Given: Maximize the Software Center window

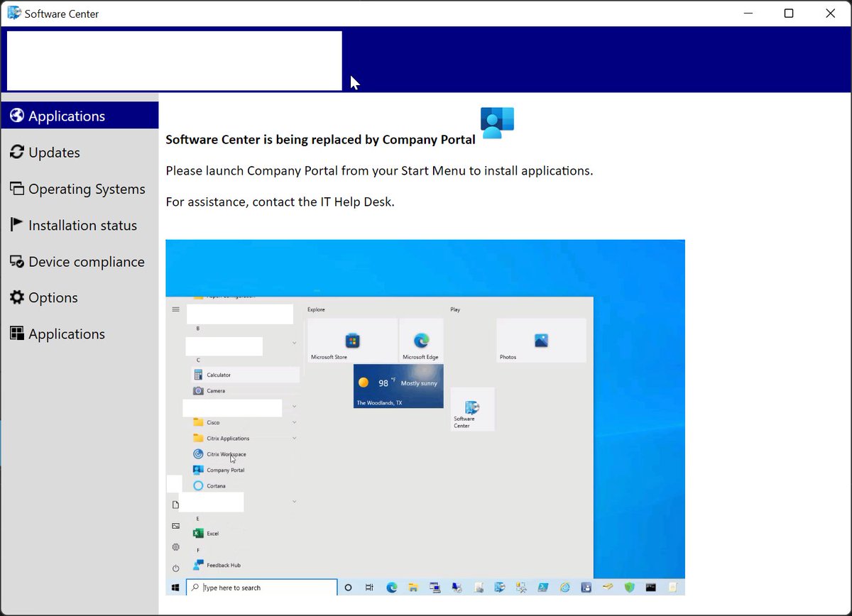Looking at the screenshot, I should (x=789, y=13).
